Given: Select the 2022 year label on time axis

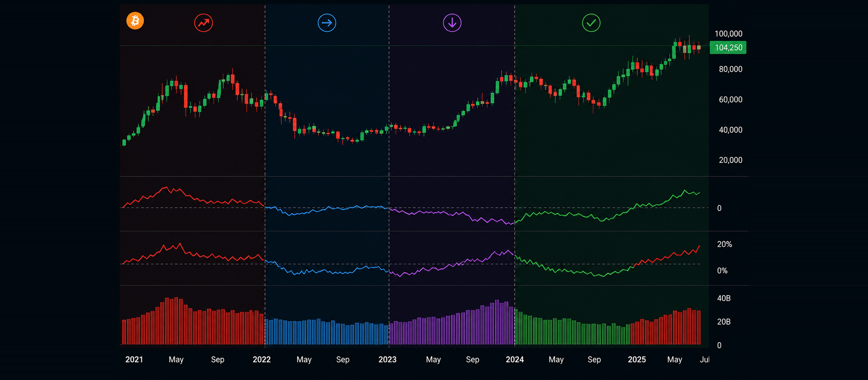Looking at the screenshot, I should 262,360.
